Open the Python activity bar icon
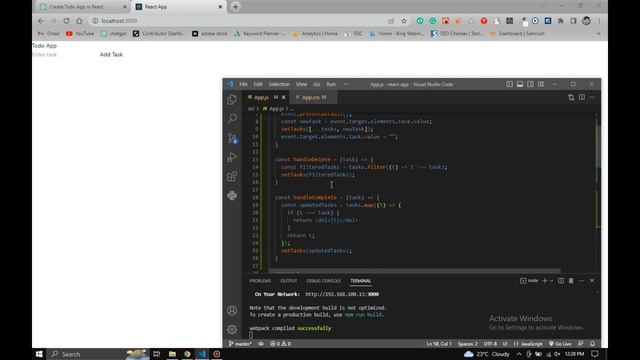The width and height of the screenshot is (640, 360). click(x=232, y=196)
